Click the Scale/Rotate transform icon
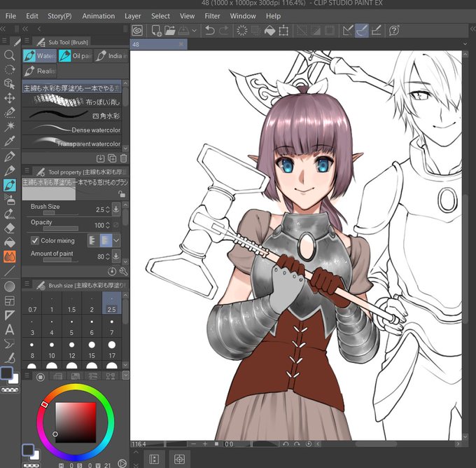The width and height of the screenshot is (476, 468). pyautogui.click(x=283, y=30)
